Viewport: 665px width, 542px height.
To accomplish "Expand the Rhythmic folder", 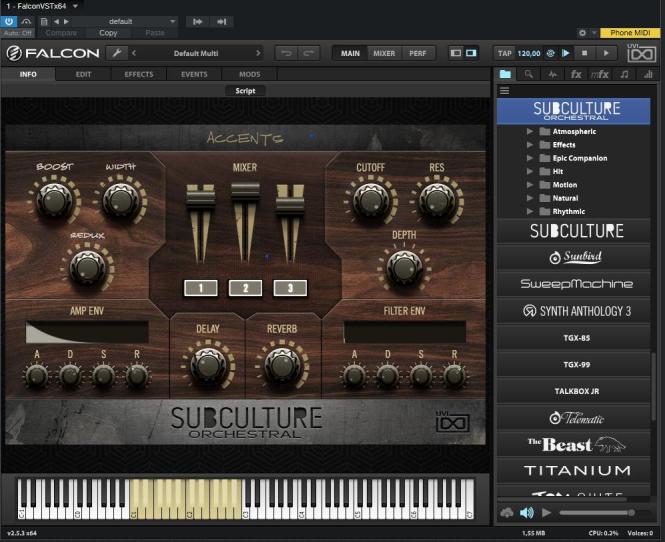I will [x=530, y=211].
